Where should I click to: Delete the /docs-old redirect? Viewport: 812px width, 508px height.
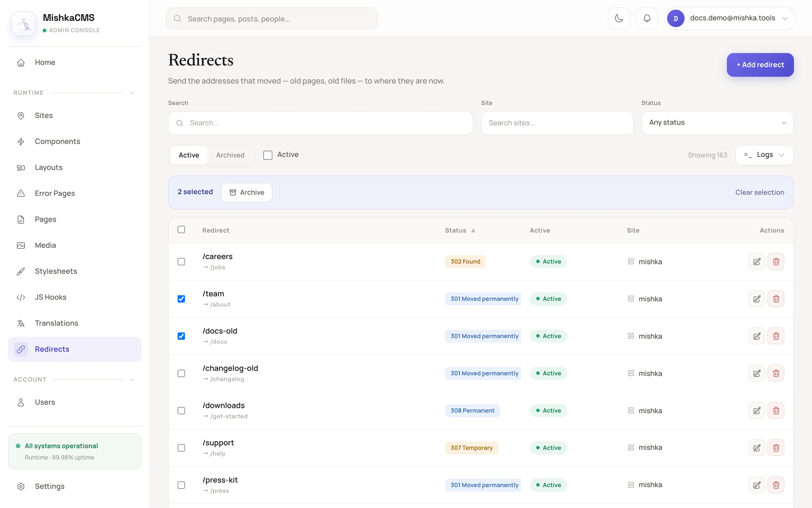776,336
